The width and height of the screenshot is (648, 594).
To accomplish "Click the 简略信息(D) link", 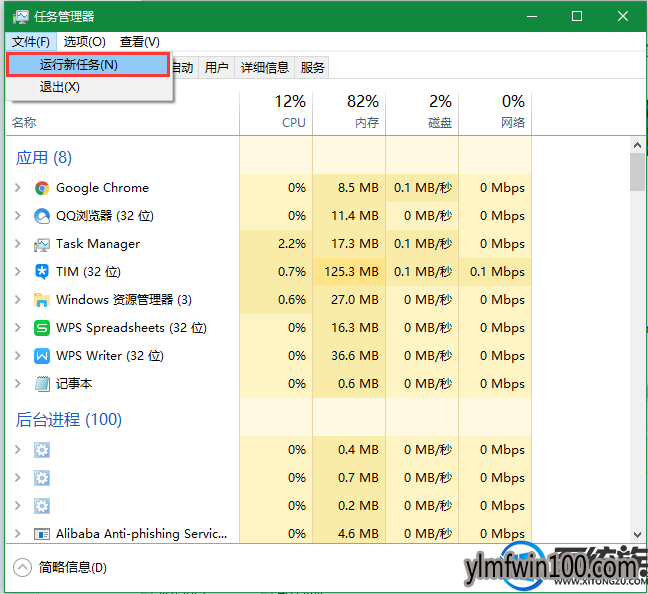I will pos(72,567).
